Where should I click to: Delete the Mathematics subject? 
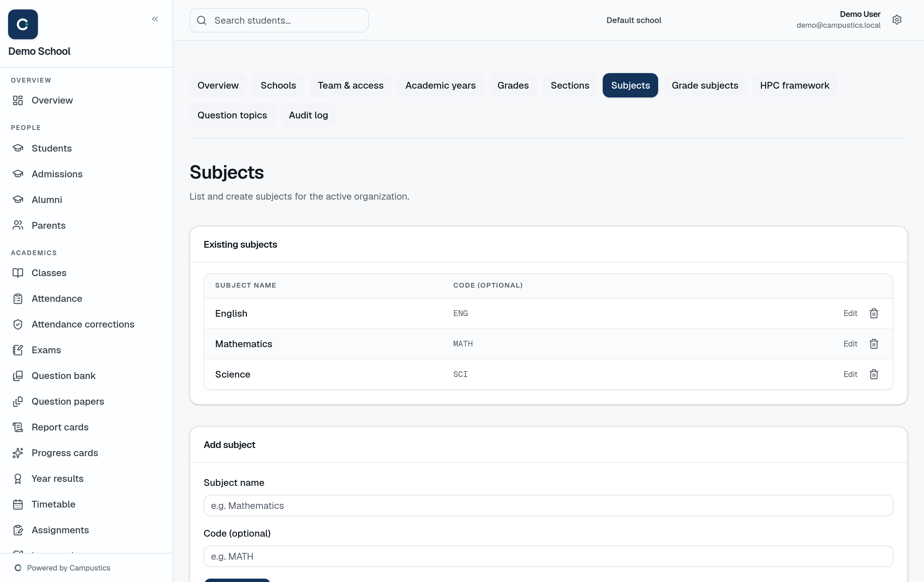tap(874, 344)
